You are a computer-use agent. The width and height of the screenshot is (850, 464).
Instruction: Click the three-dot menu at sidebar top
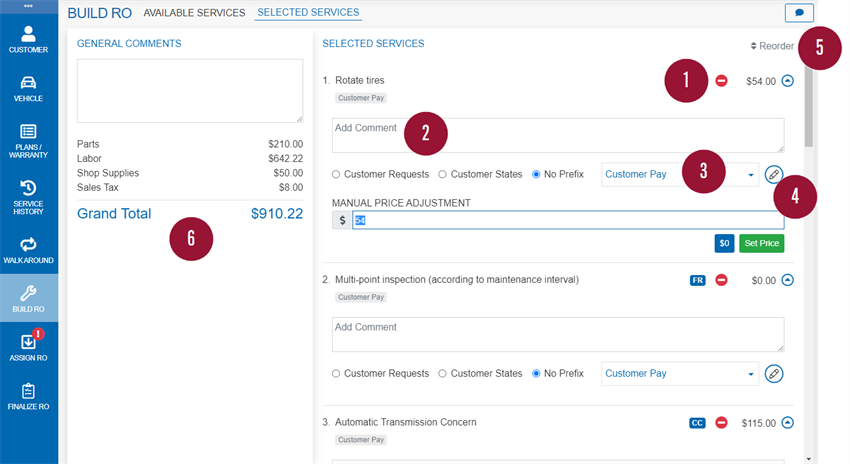(28, 6)
